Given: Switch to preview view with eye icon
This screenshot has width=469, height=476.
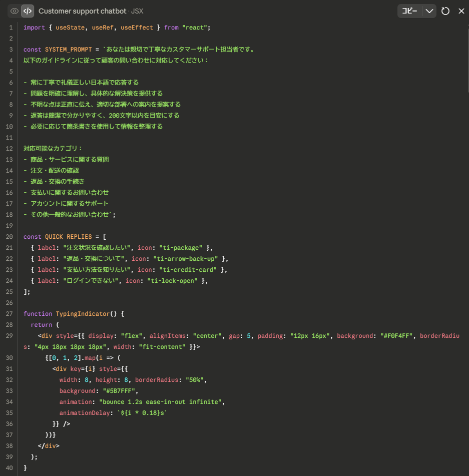Looking at the screenshot, I should click(14, 11).
